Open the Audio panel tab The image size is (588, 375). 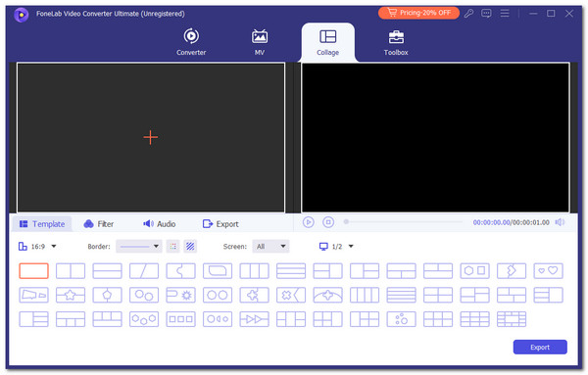(160, 224)
